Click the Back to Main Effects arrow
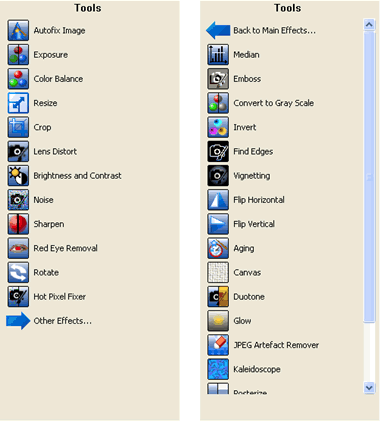This screenshot has height=422, width=380. click(x=218, y=30)
